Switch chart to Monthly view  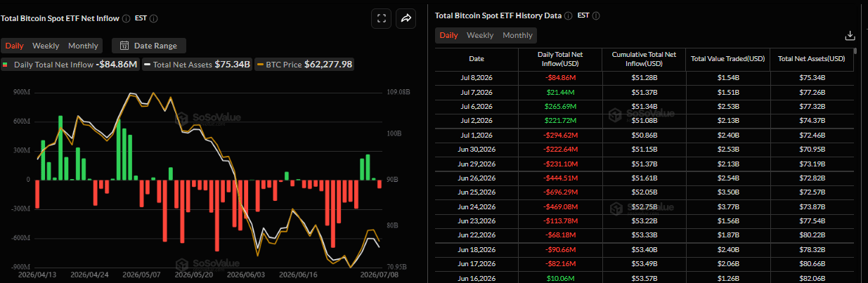83,46
